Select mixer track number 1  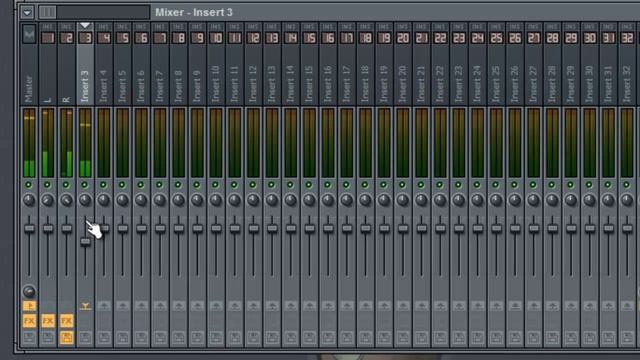[48, 38]
